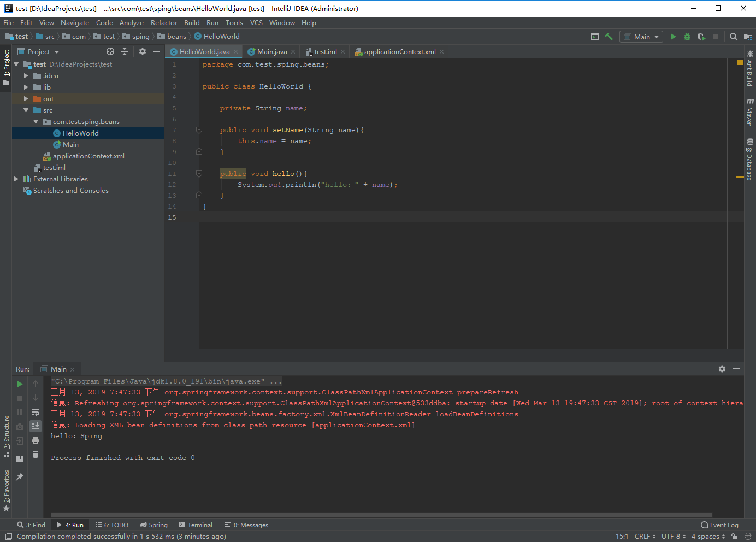Toggle the 7: Structure tool window
The image size is (756, 542).
(x=6, y=436)
